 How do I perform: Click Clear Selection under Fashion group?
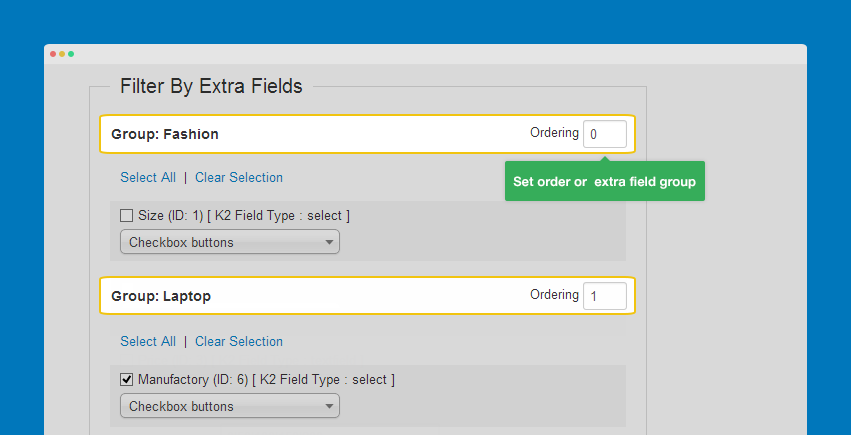click(239, 177)
